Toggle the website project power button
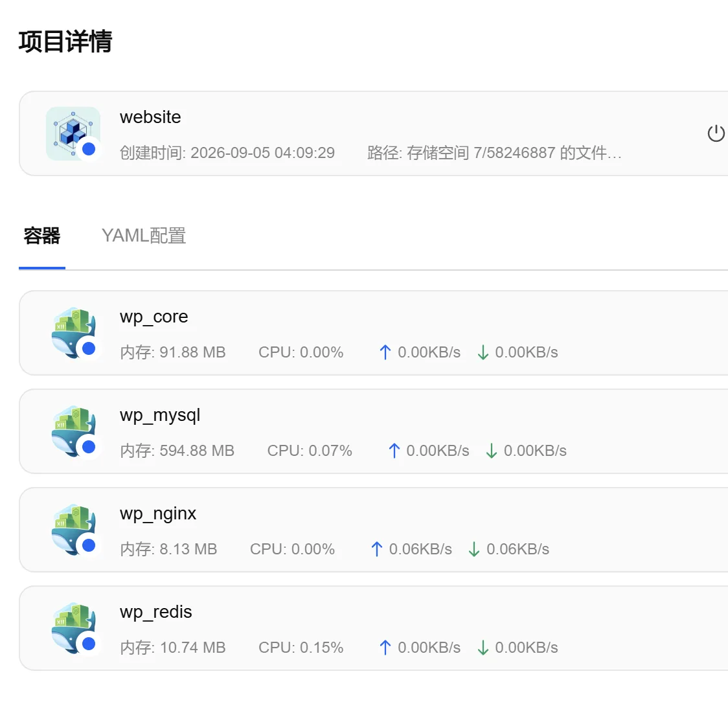Screen dimensions: 728x724 pyautogui.click(x=716, y=133)
